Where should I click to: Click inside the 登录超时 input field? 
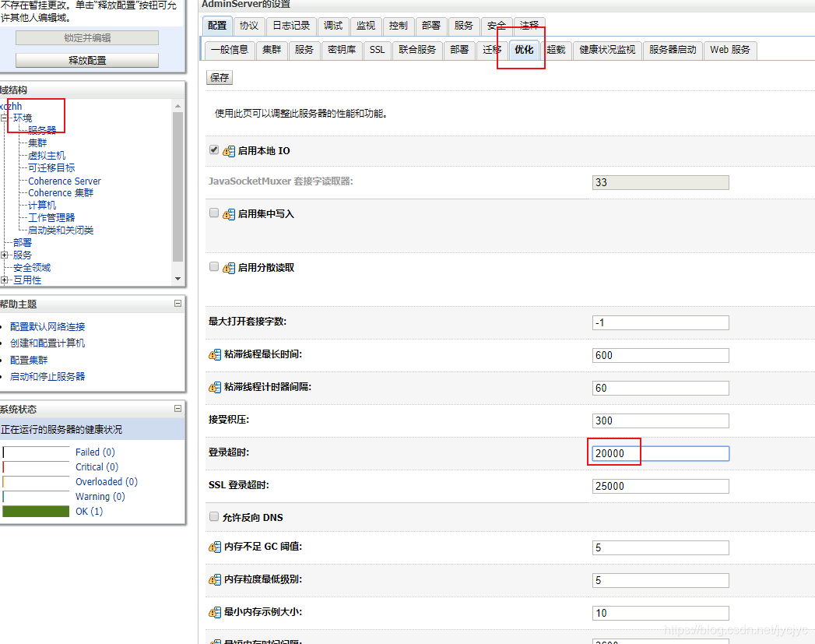tap(660, 453)
